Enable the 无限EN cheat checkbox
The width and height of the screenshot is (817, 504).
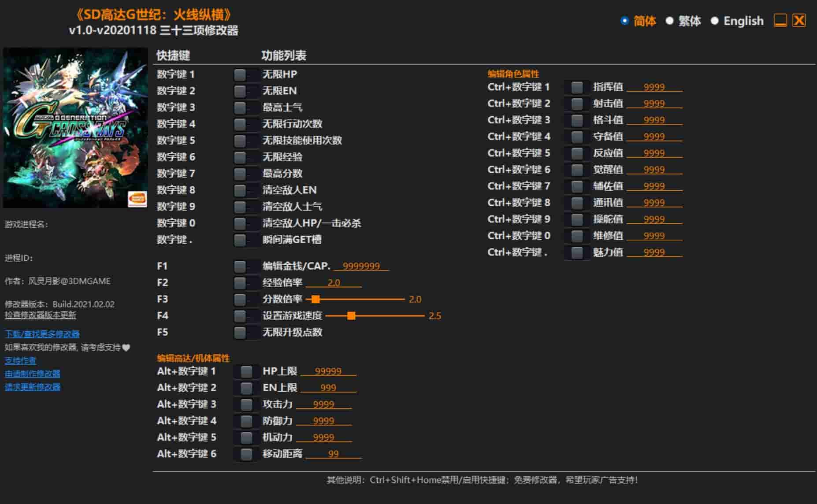[241, 91]
